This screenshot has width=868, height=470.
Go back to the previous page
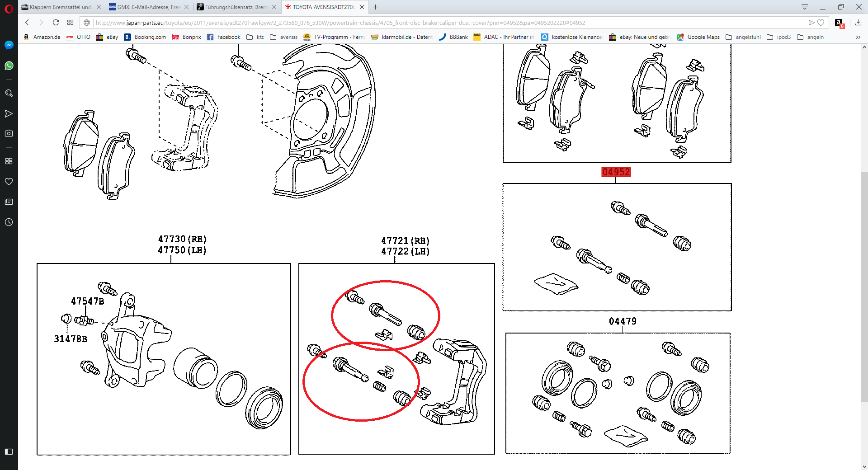27,23
